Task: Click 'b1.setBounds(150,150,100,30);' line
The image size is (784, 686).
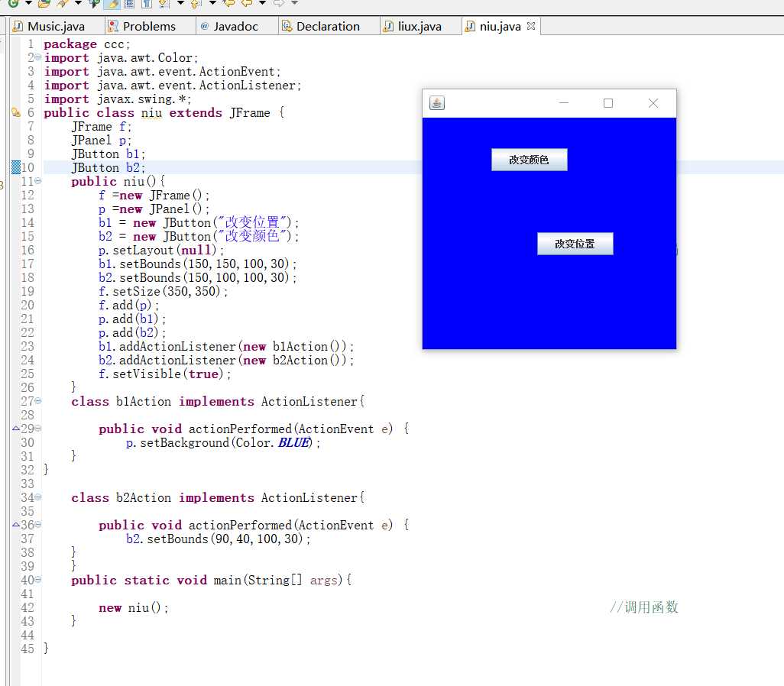Action: 197,264
